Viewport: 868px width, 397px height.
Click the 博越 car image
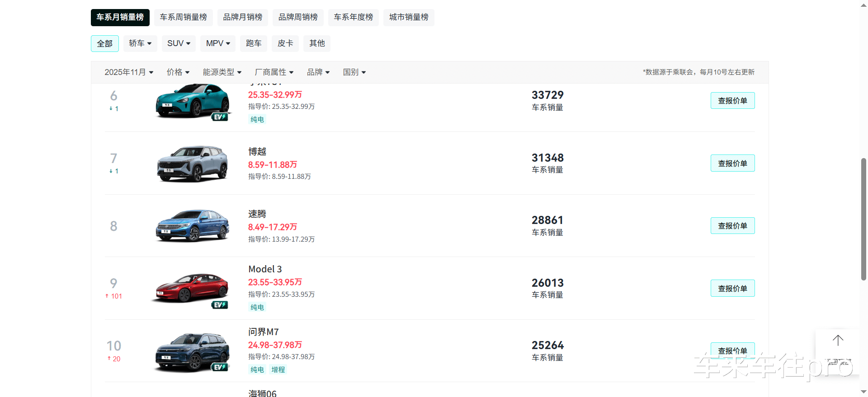192,163
